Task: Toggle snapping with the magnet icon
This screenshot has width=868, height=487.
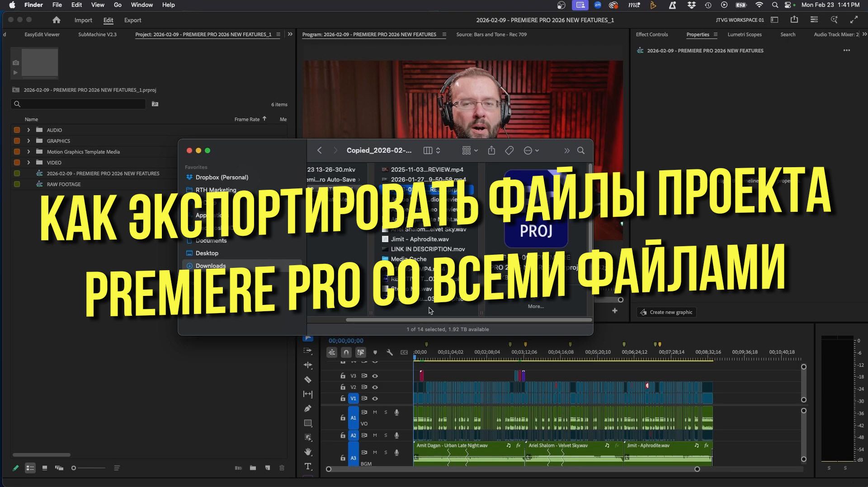Action: 346,352
